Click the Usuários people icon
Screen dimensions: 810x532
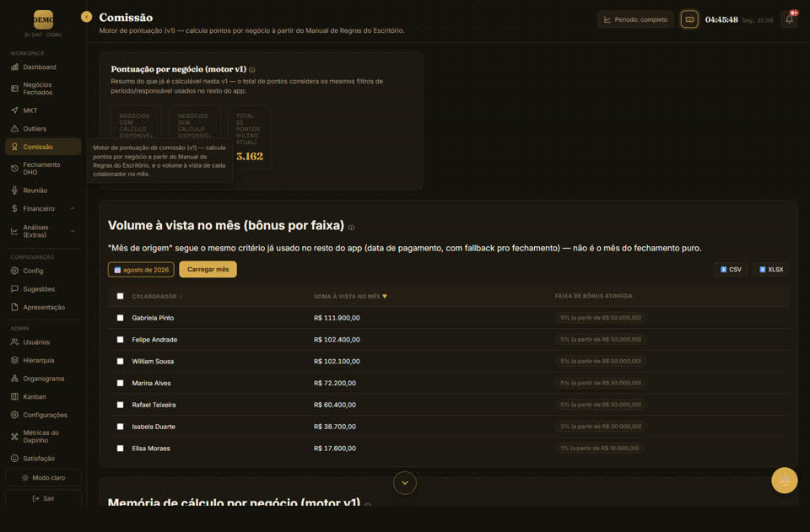pyautogui.click(x=14, y=342)
